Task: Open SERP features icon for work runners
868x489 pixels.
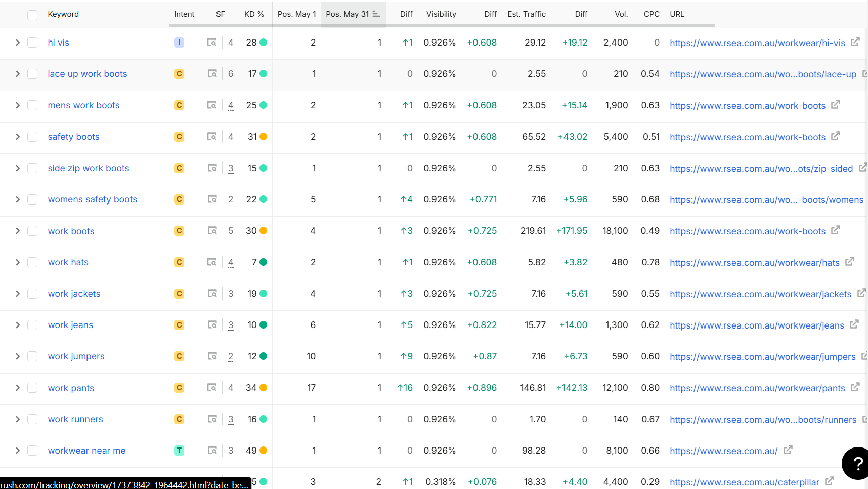Action: click(x=212, y=419)
